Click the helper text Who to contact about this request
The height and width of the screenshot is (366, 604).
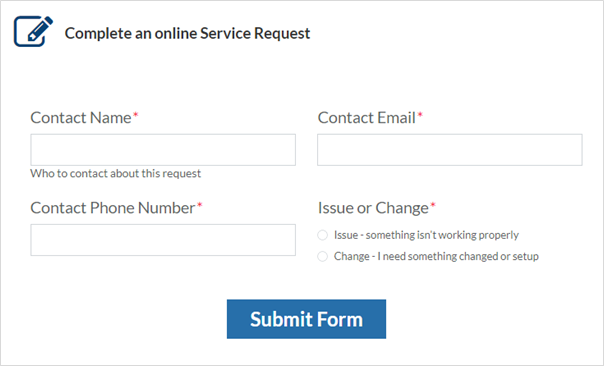[x=116, y=173]
